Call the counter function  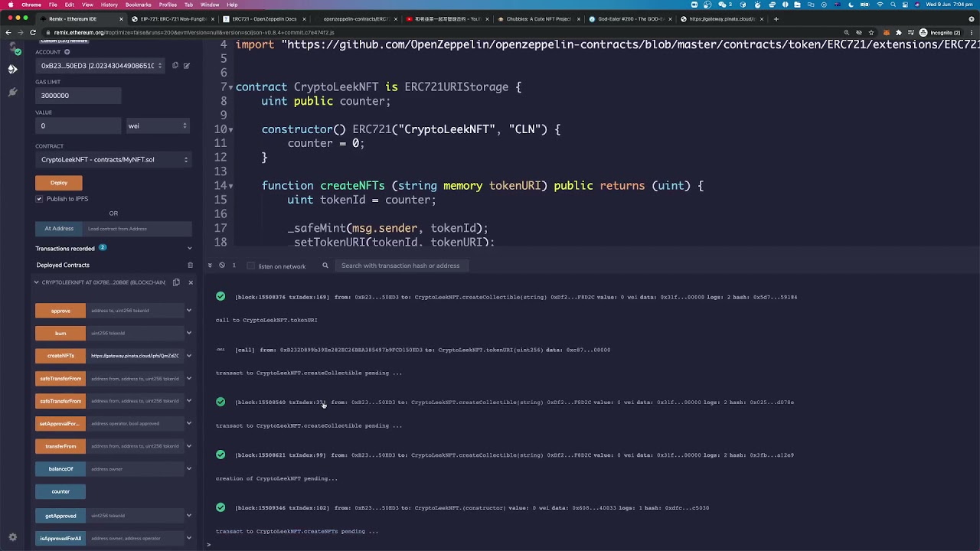[x=60, y=491]
